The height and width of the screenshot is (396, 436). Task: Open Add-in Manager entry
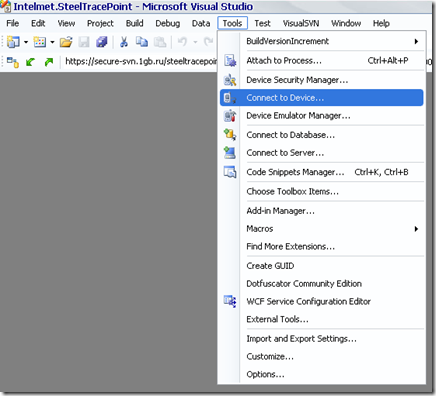click(x=322, y=211)
